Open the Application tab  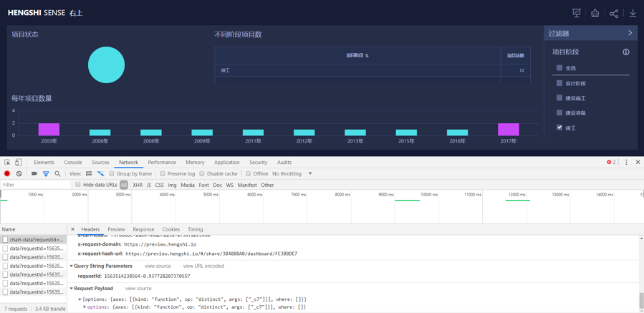226,163
